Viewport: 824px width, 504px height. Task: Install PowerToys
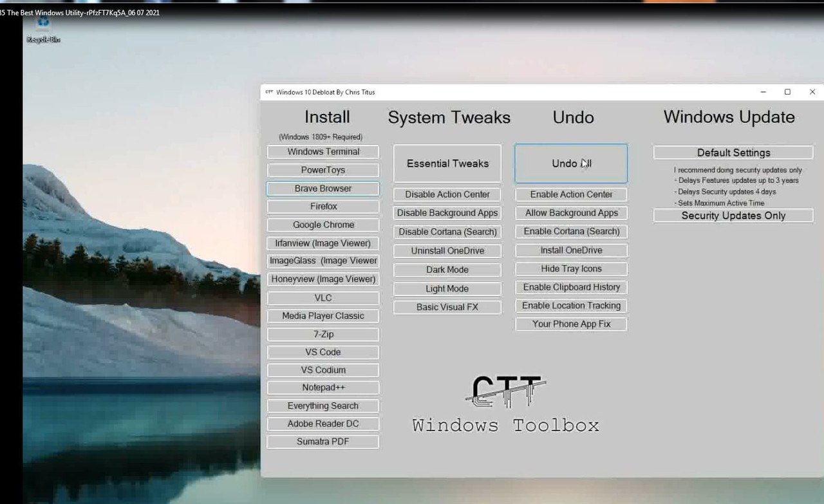click(323, 170)
